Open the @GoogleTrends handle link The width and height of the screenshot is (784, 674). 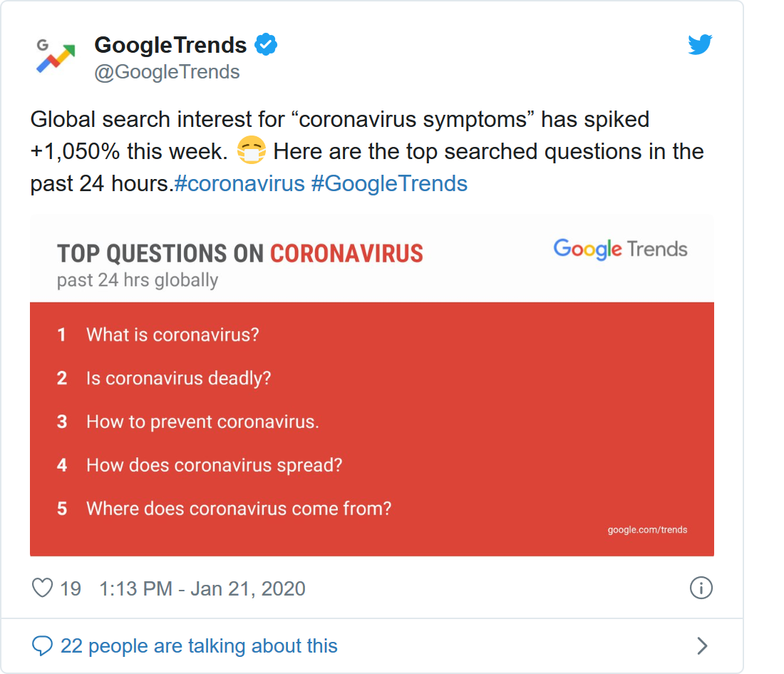167,72
